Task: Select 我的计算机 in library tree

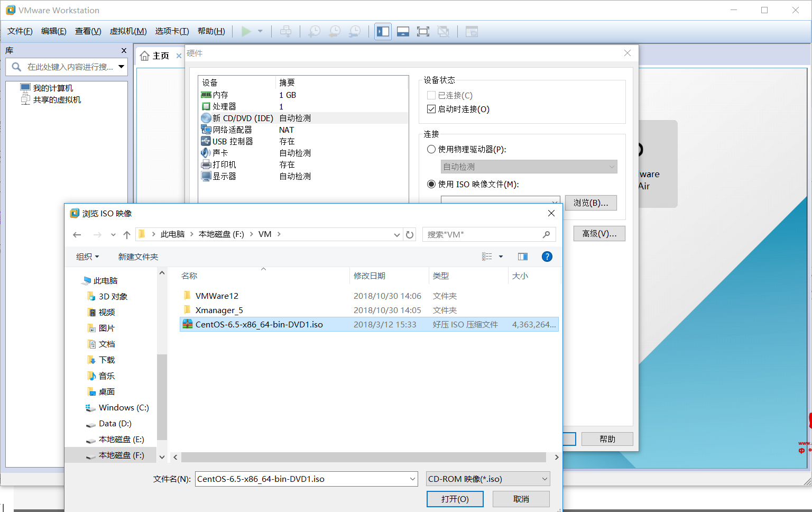Action: pos(53,88)
